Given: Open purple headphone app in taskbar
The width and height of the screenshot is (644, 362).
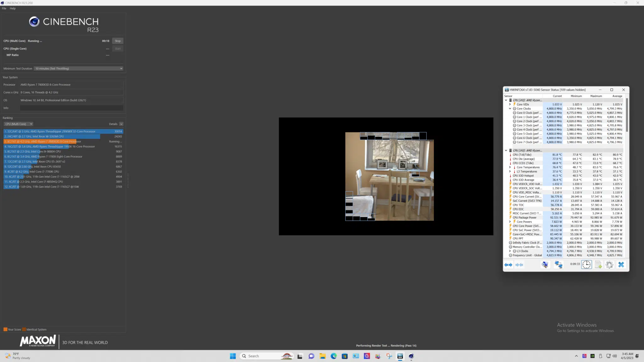Looking at the screenshot, I should coord(367,356).
